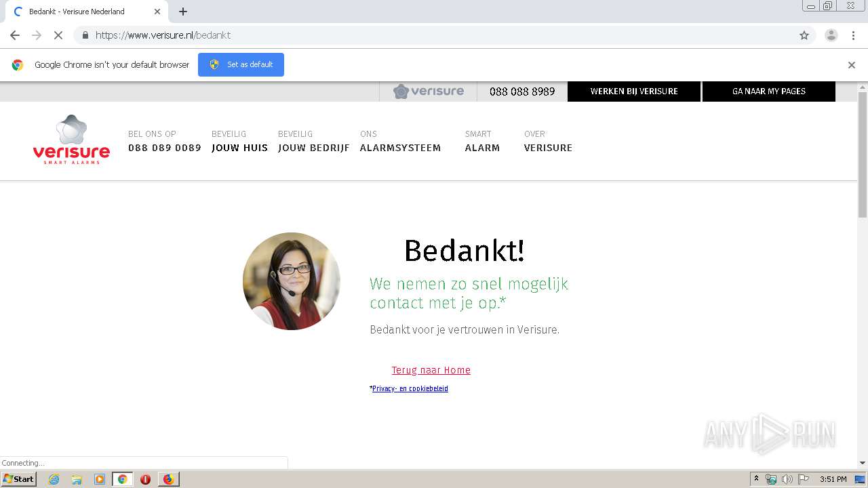Click the network tray icon
This screenshot has width=868, height=488.
click(771, 479)
